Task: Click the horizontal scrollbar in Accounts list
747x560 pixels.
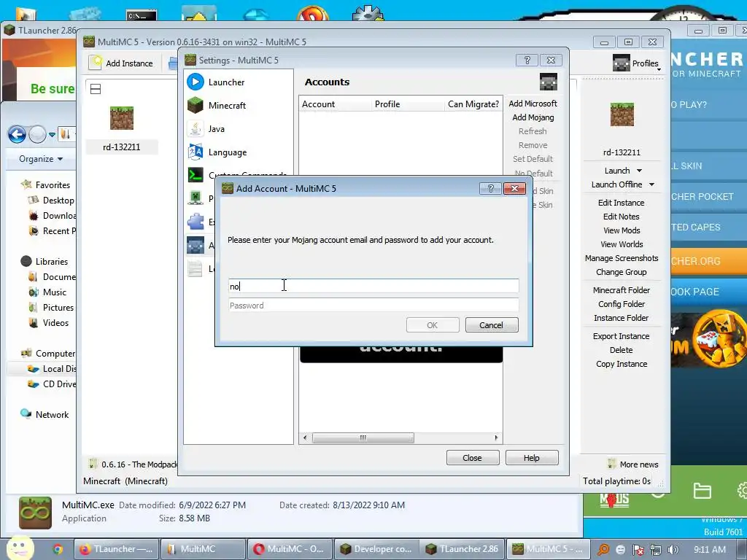Action: click(363, 437)
